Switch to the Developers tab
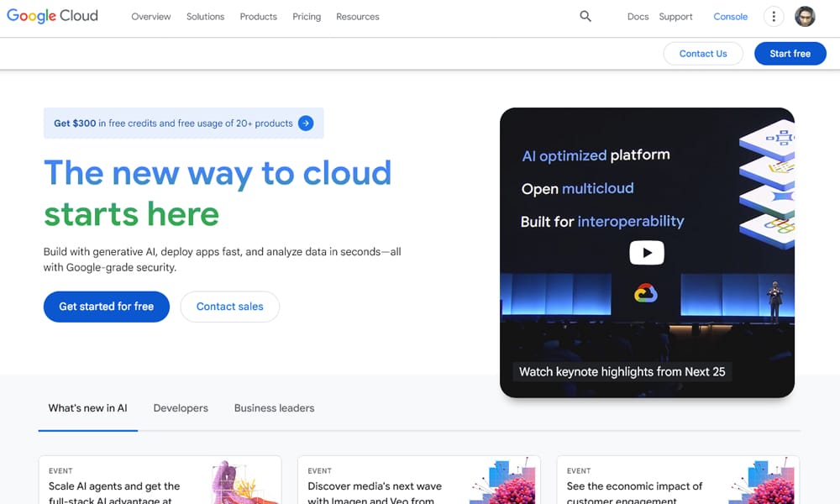840x504 pixels. 181,408
